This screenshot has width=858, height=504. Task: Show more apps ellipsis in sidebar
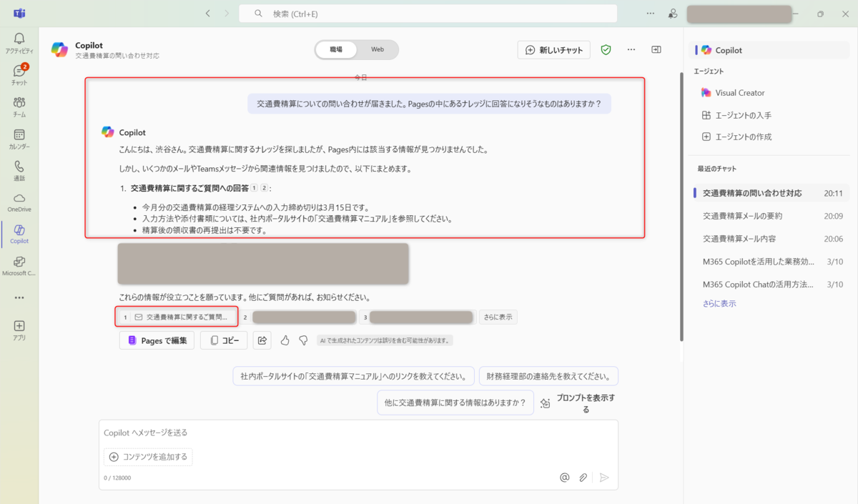19,297
